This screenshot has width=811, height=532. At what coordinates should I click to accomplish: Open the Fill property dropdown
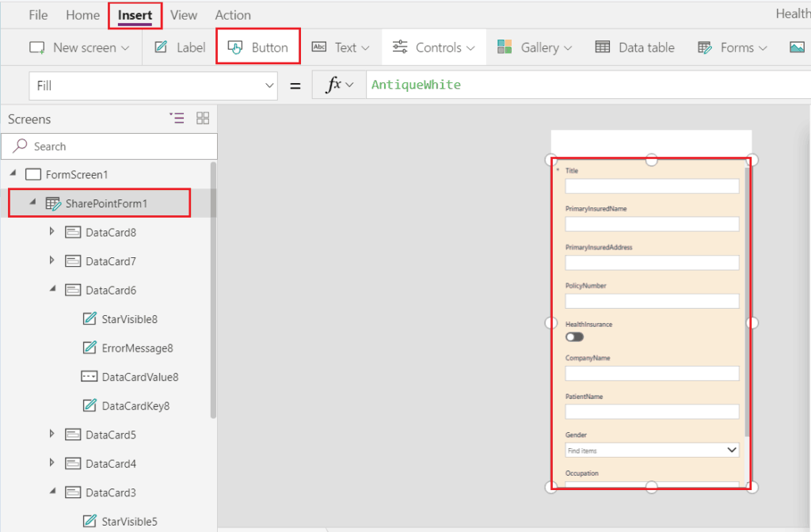[268, 84]
